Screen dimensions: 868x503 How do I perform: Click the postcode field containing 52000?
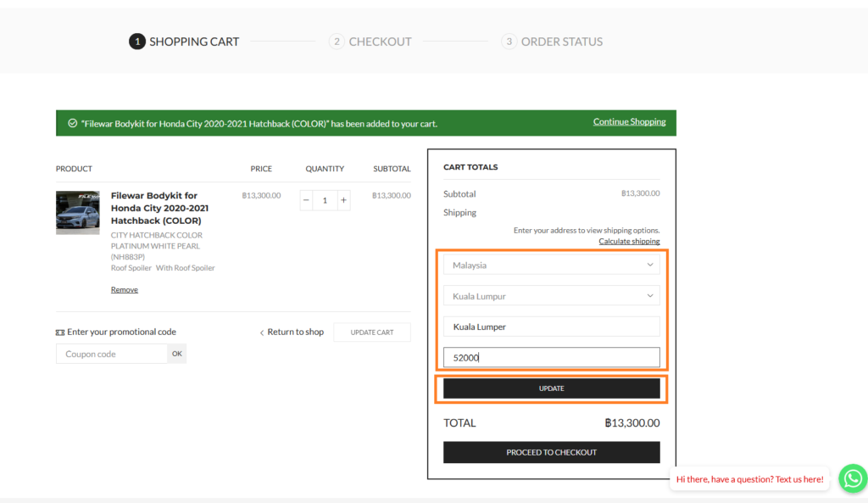pyautogui.click(x=551, y=357)
